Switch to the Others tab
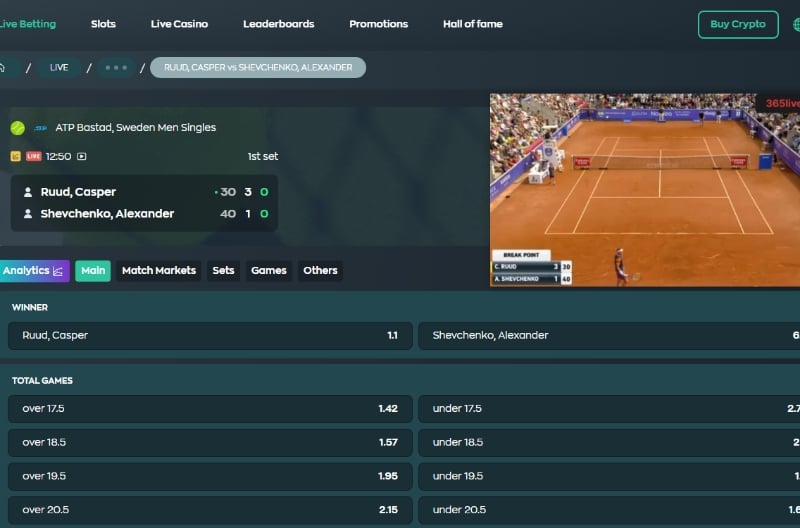 click(320, 270)
